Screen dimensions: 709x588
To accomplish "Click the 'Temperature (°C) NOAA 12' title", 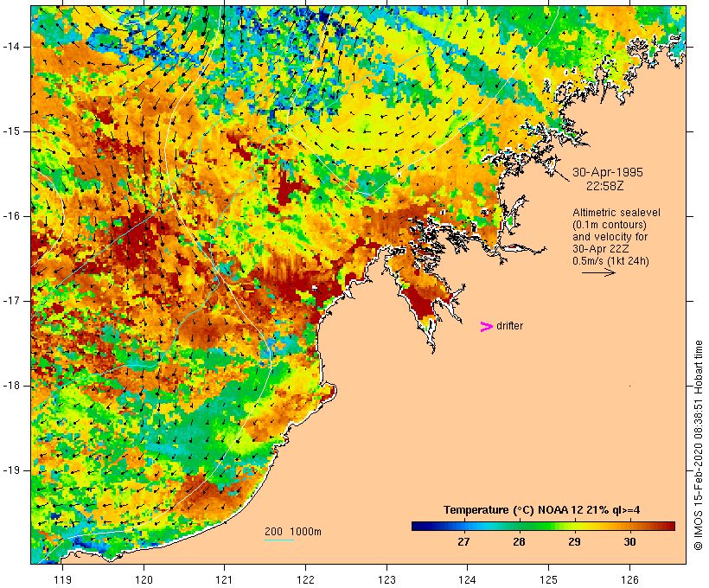I will click(541, 510).
